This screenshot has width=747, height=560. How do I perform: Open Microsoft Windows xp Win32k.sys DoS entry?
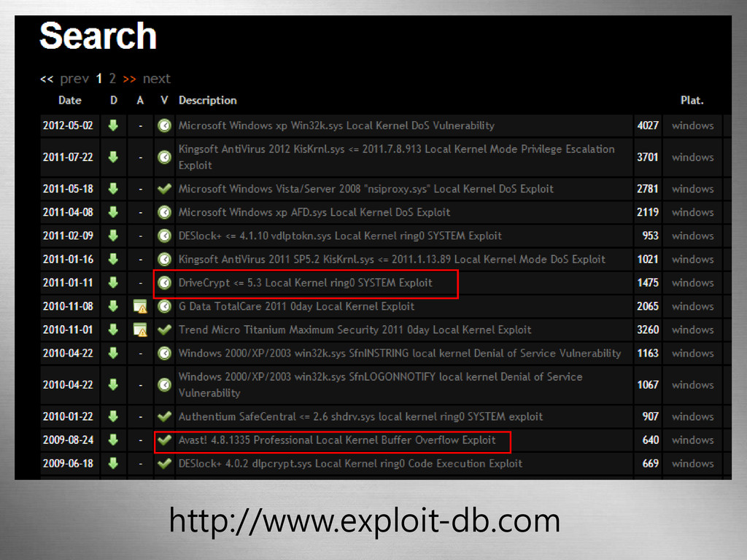[x=336, y=125]
